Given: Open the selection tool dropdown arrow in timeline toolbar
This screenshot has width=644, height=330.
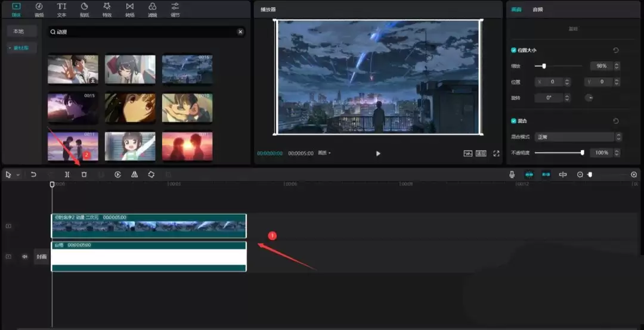Looking at the screenshot, I should [x=18, y=175].
